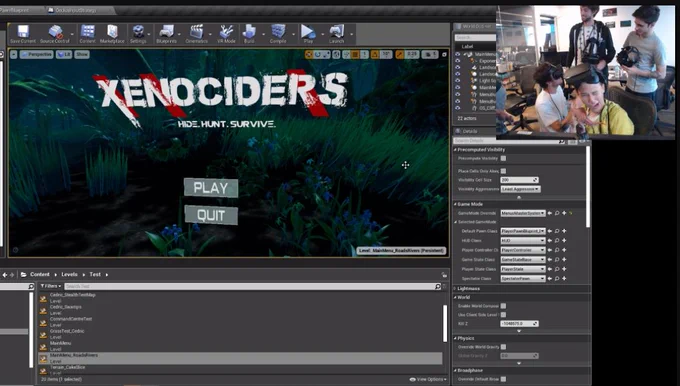Open the Blueprints dropdown arrow
Image resolution: width=680 pixels, height=386 pixels.
point(180,34)
